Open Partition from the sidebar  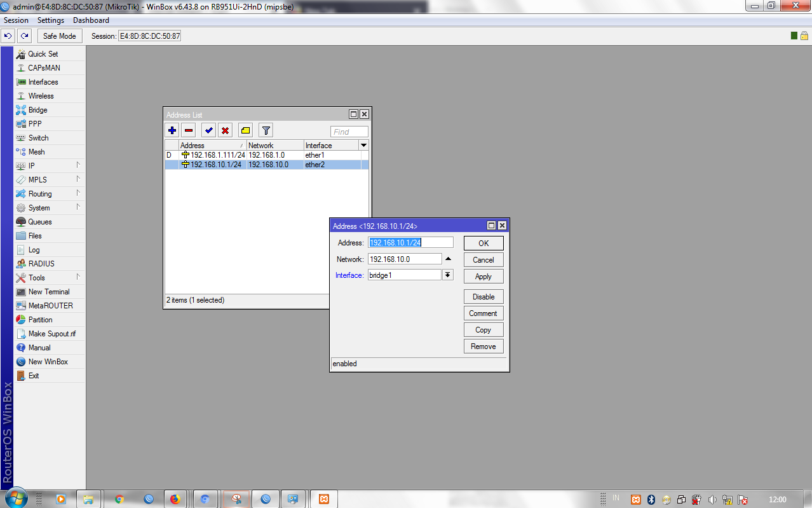coord(50,320)
